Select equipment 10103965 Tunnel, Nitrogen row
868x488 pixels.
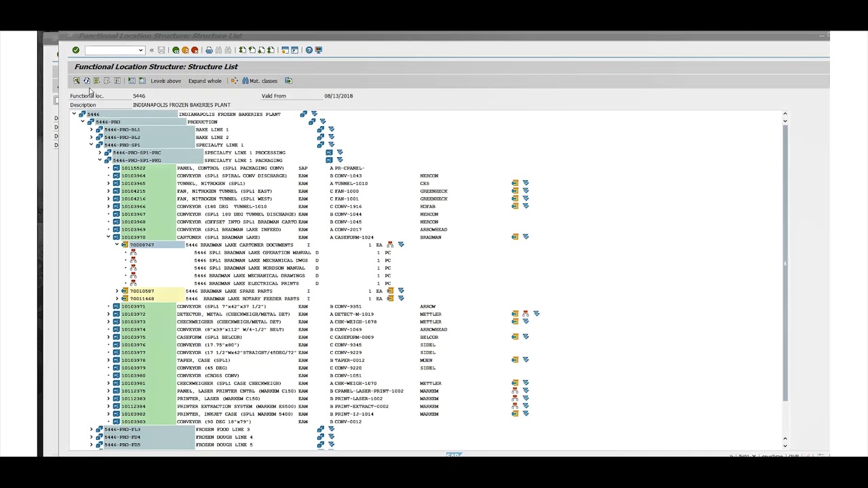pyautogui.click(x=133, y=184)
